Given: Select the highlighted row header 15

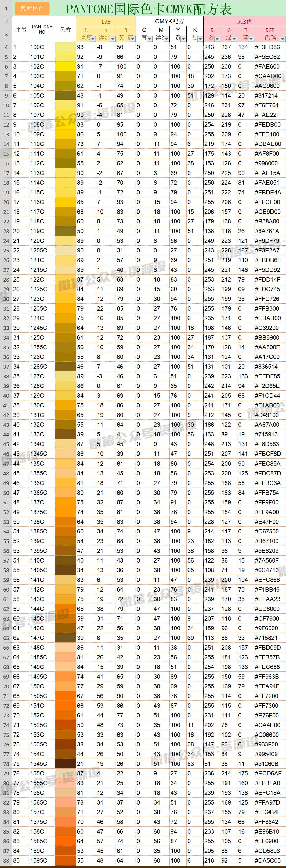Looking at the screenshot, I should click(6, 154).
